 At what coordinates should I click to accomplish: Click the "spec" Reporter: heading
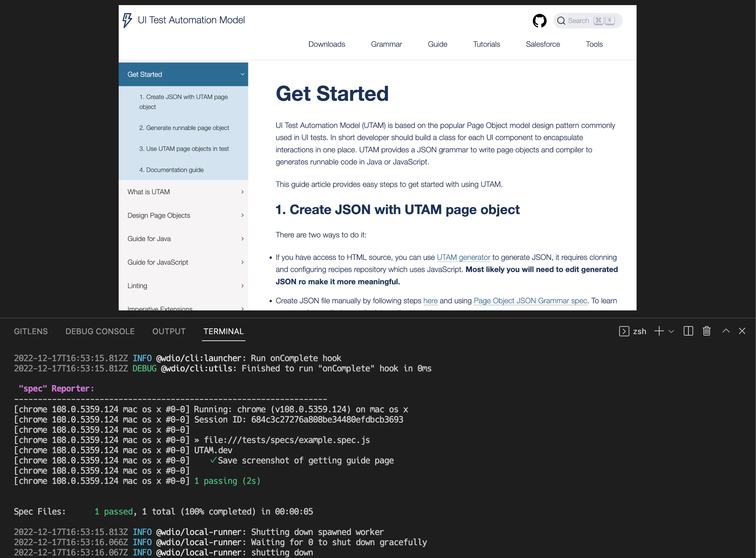56,389
